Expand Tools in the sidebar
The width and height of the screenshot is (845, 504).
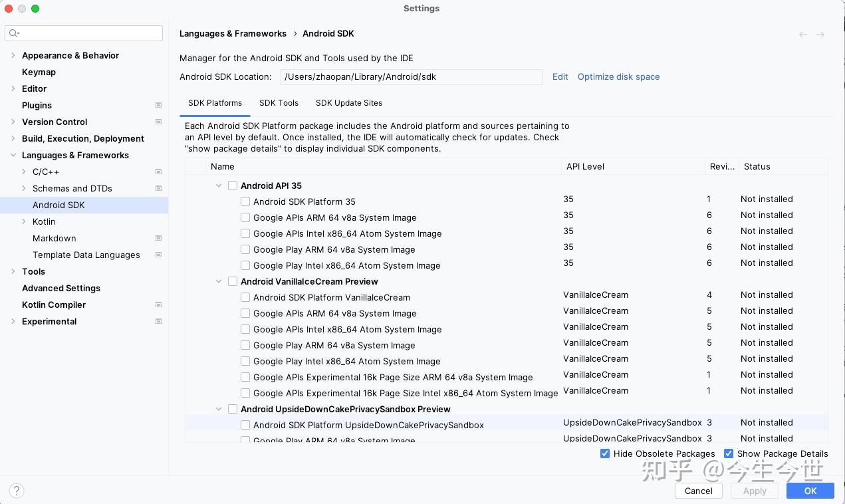tap(13, 271)
